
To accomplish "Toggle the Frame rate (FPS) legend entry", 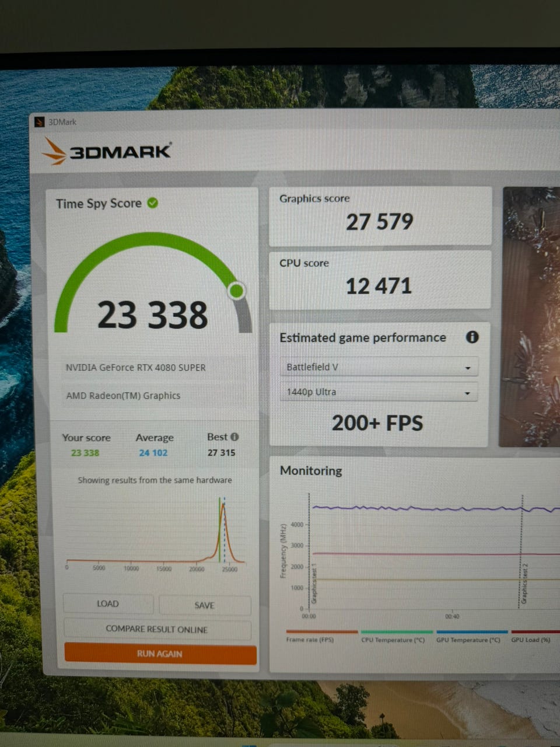I will [321, 636].
